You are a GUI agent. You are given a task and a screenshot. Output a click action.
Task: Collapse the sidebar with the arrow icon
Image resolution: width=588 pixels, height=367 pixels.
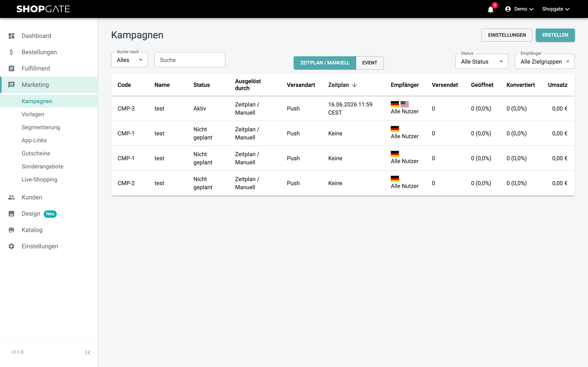pos(88,353)
